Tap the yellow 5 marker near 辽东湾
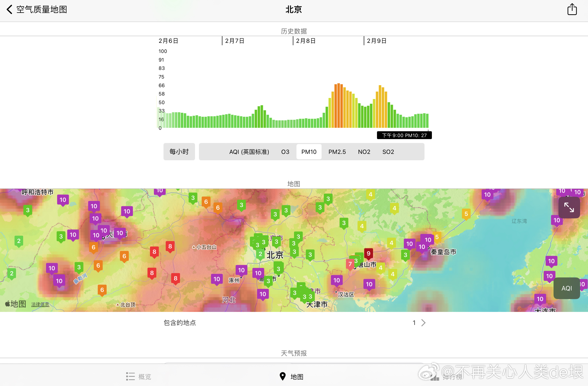Screen dimensions: 588x386 click(466, 214)
